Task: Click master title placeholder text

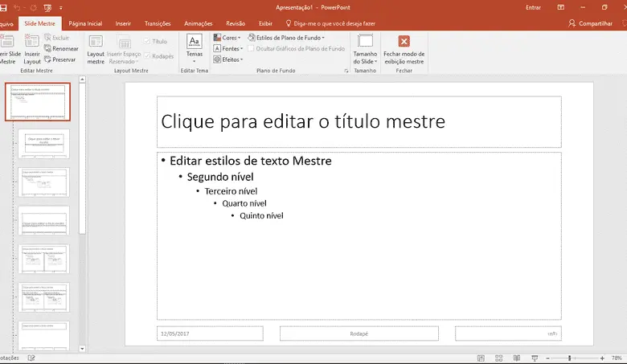Action: [x=303, y=121]
